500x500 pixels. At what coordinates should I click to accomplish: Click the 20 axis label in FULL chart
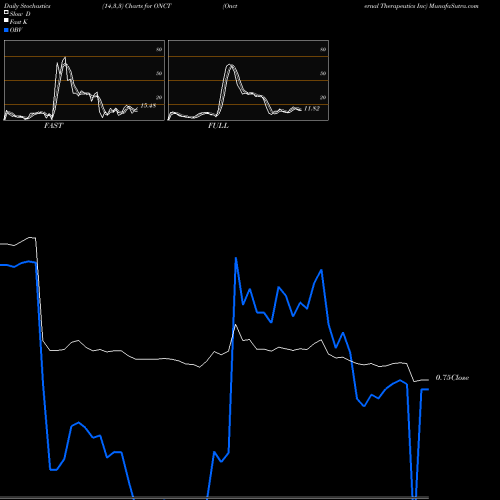[x=323, y=97]
